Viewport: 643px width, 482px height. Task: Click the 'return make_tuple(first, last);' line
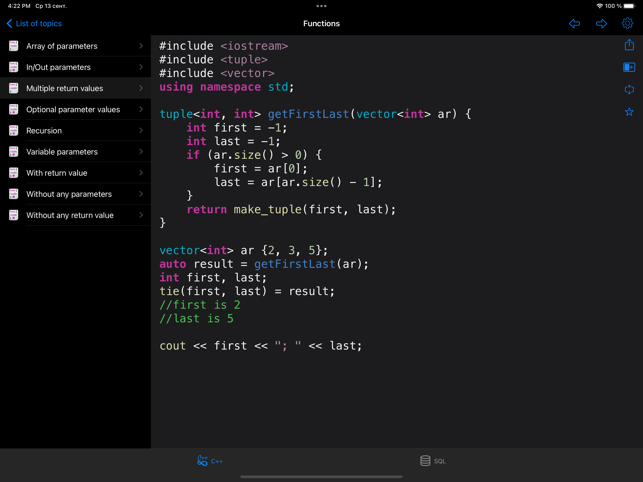(291, 210)
